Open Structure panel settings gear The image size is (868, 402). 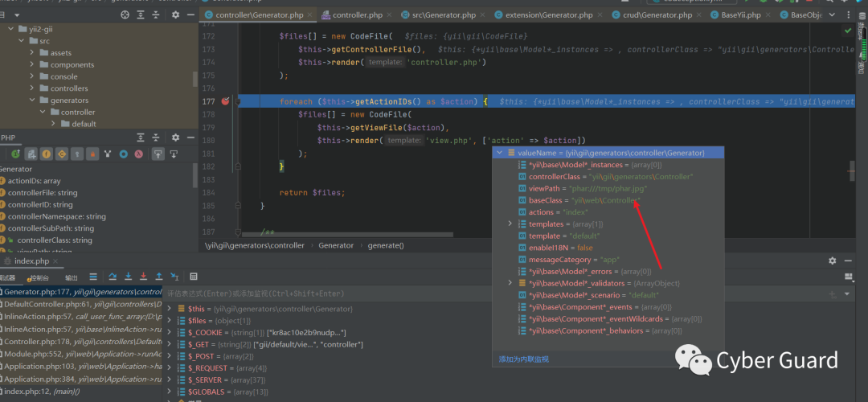[x=175, y=137]
